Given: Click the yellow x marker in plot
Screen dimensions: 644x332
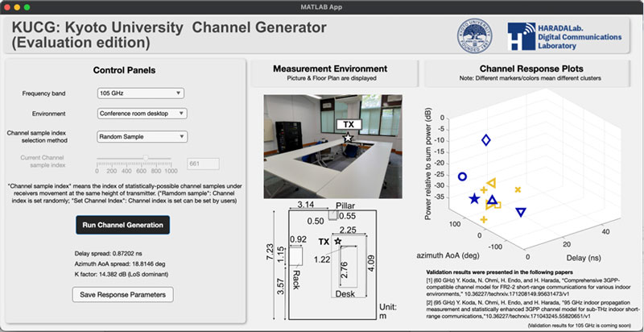Looking at the screenshot, I should [518, 189].
